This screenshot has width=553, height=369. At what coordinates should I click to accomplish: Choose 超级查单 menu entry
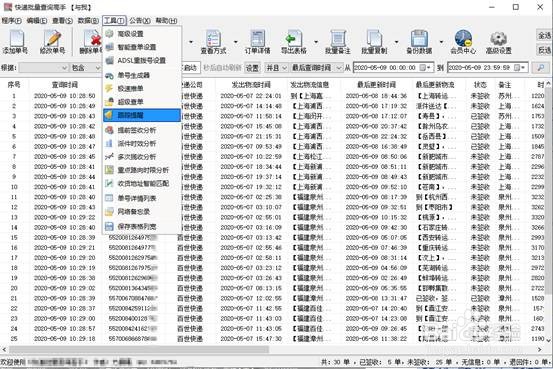pyautogui.click(x=142, y=102)
